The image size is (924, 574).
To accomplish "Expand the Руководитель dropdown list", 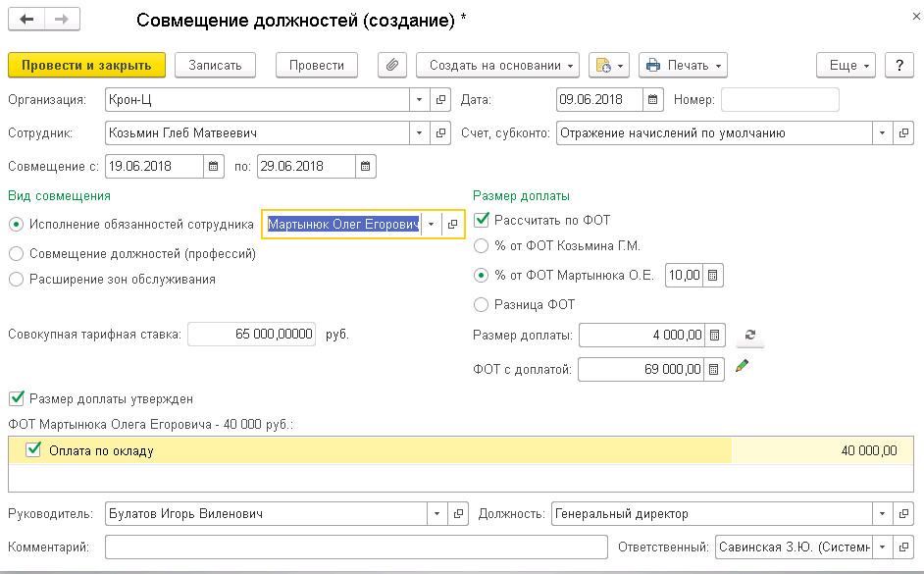I will (436, 514).
